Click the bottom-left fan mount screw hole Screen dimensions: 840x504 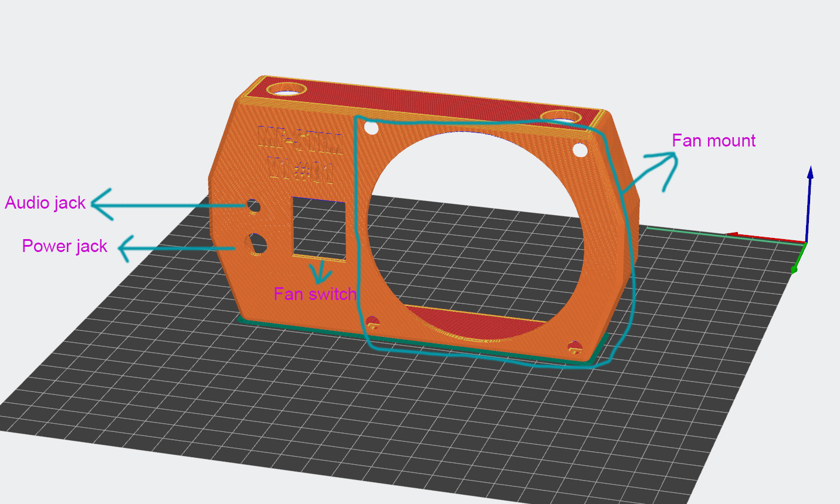tap(373, 323)
